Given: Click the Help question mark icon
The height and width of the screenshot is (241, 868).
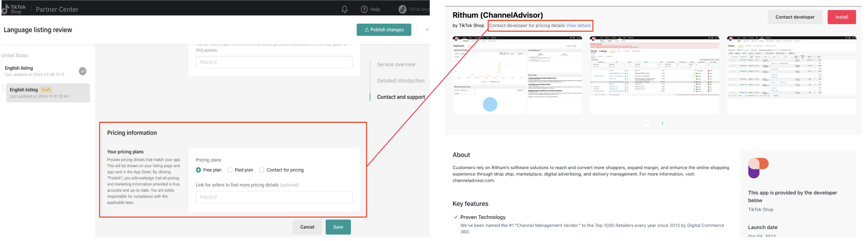Looking at the screenshot, I should [x=364, y=9].
